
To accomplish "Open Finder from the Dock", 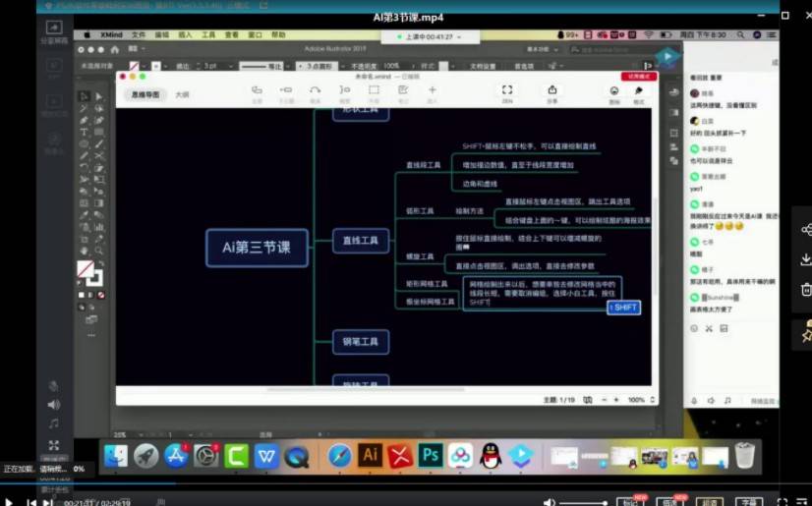I will (116, 456).
